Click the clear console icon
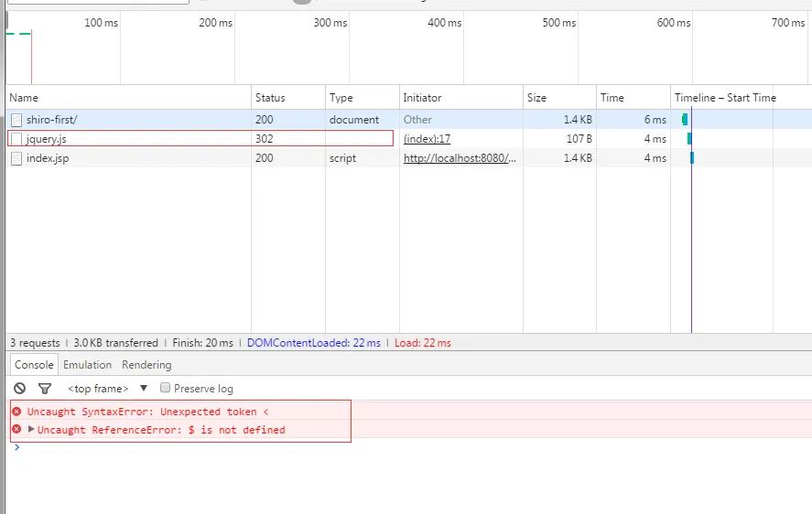The width and height of the screenshot is (812, 514). pyautogui.click(x=19, y=389)
